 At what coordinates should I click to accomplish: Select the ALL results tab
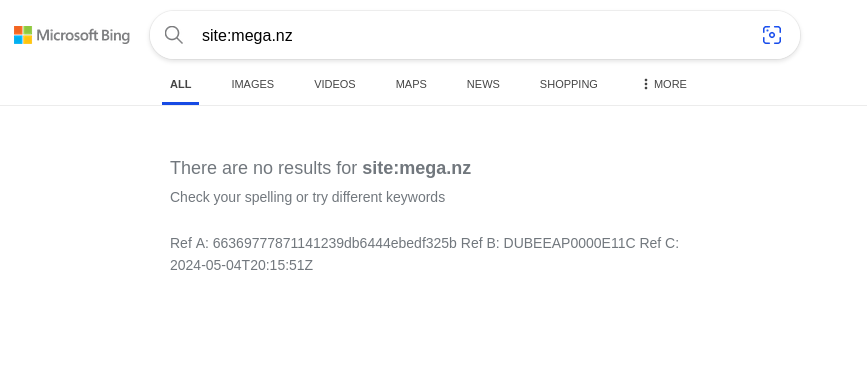click(x=180, y=84)
